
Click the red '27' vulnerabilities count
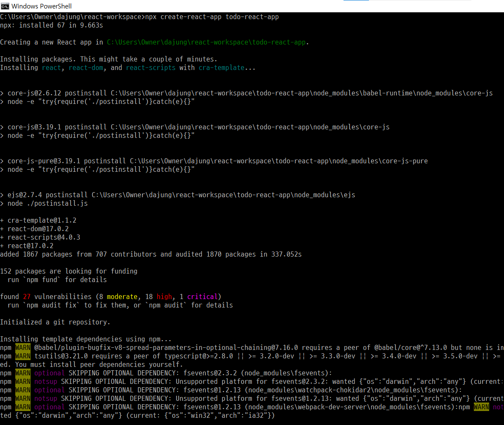pyautogui.click(x=27, y=297)
